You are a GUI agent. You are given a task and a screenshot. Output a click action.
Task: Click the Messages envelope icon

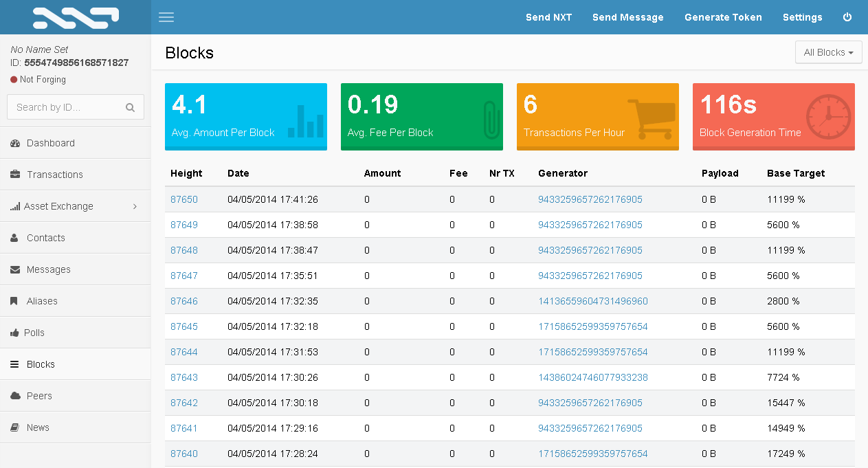coord(15,269)
